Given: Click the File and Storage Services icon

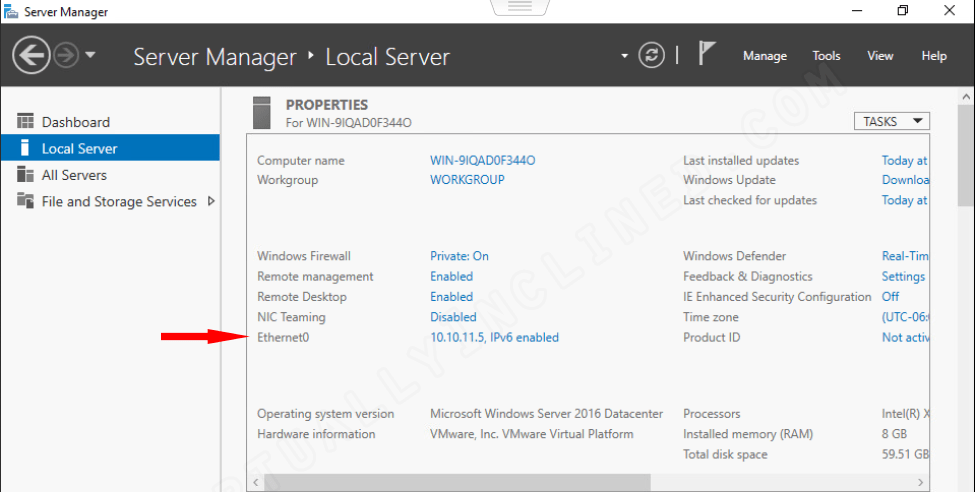Looking at the screenshot, I should [x=25, y=201].
